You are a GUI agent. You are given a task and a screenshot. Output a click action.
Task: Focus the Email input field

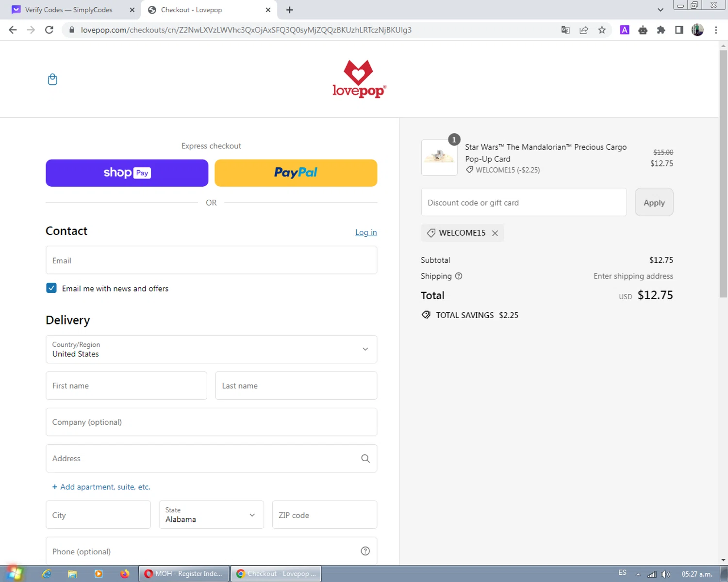click(x=211, y=260)
